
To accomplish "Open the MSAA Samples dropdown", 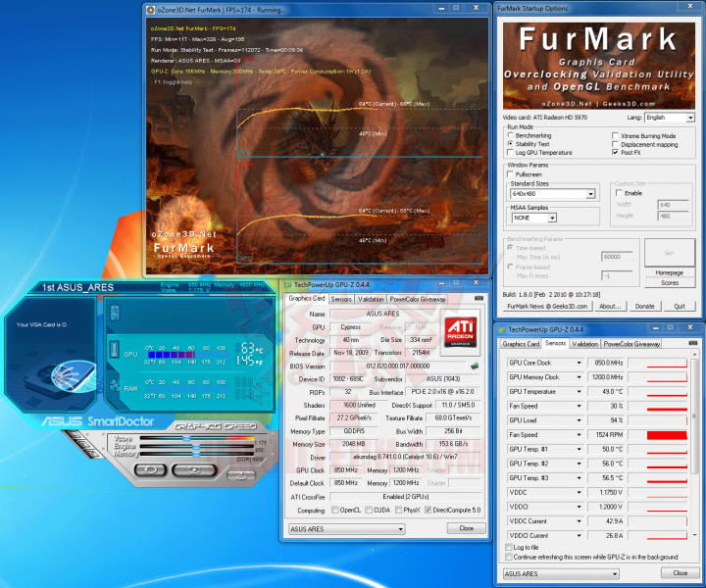I will point(534,218).
